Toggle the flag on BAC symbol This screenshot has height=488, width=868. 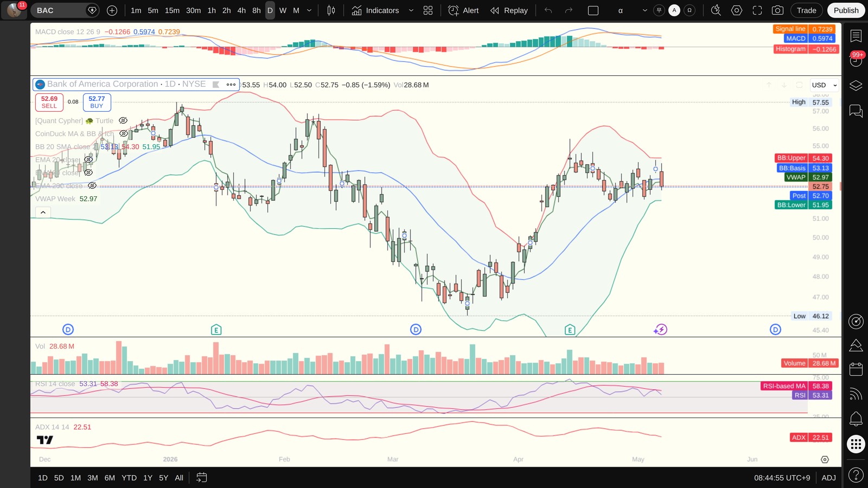tap(216, 85)
